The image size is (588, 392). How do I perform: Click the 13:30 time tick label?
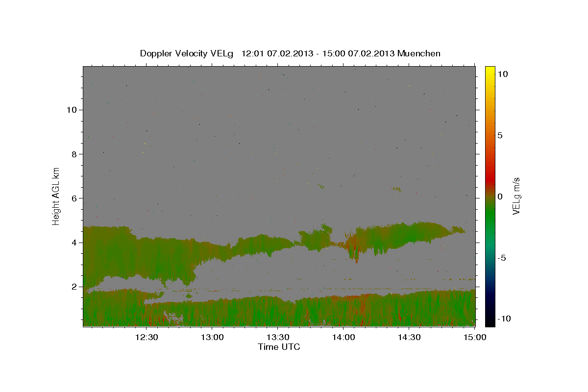[277, 337]
